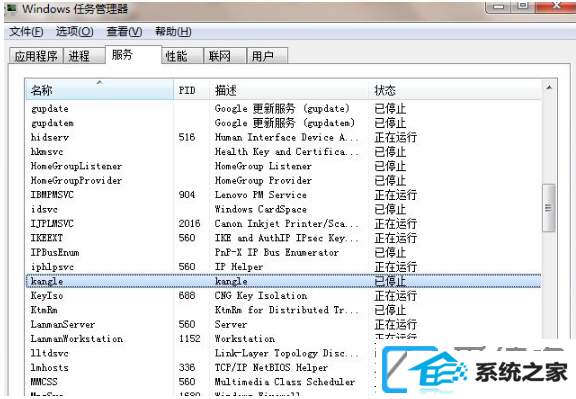Click the 描述 column header
The image size is (576, 399).
(x=289, y=90)
